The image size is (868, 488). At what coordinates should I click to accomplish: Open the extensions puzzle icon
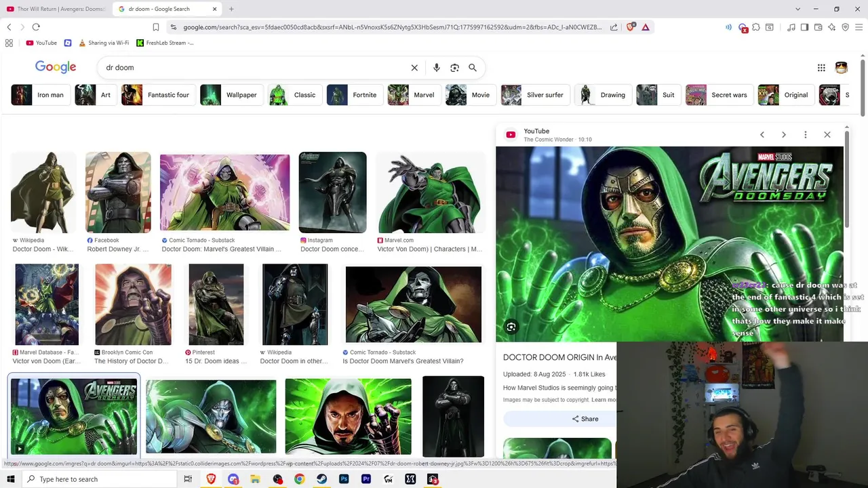[x=756, y=27]
